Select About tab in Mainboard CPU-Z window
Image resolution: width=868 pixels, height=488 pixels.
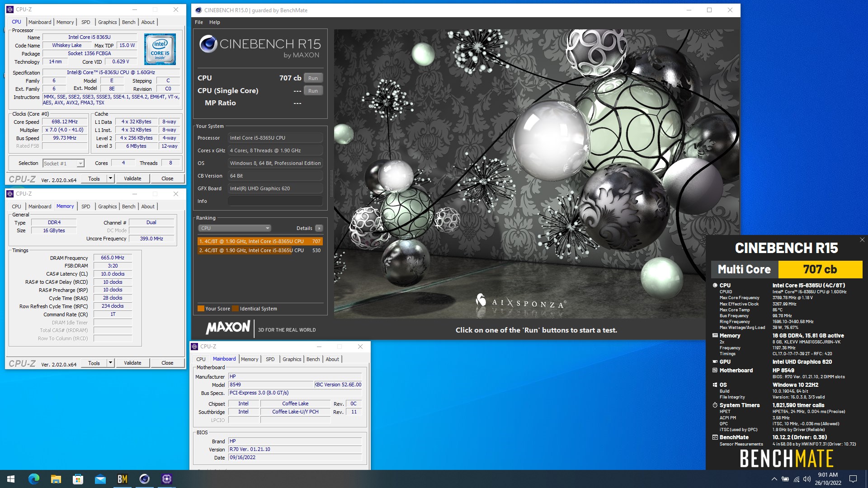(332, 359)
